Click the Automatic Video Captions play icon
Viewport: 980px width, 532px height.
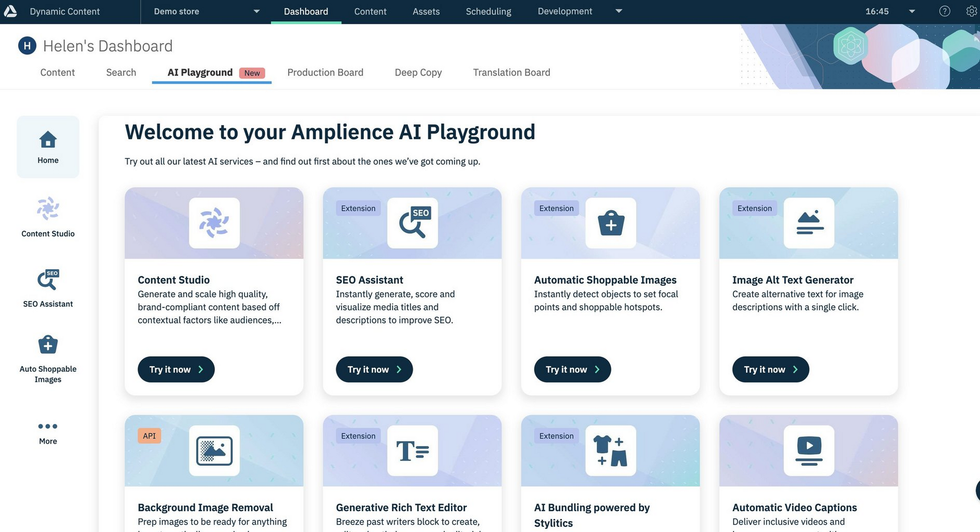(809, 451)
